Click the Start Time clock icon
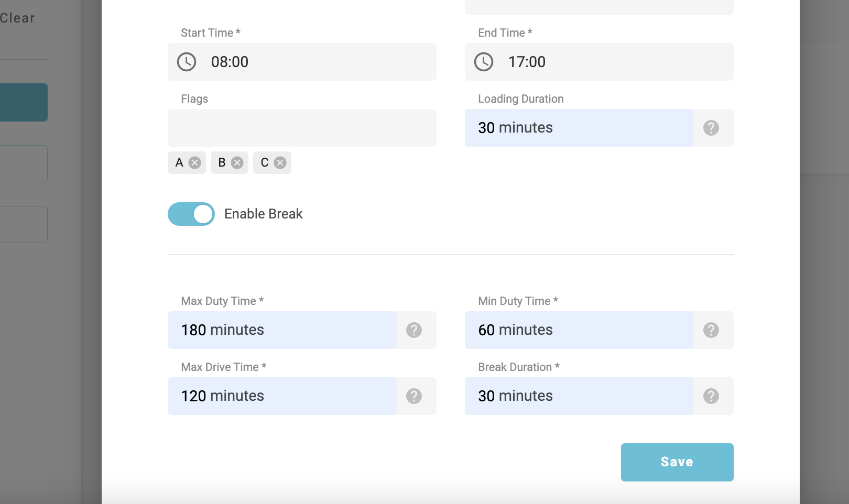Image resolution: width=849 pixels, height=504 pixels. pos(187,62)
